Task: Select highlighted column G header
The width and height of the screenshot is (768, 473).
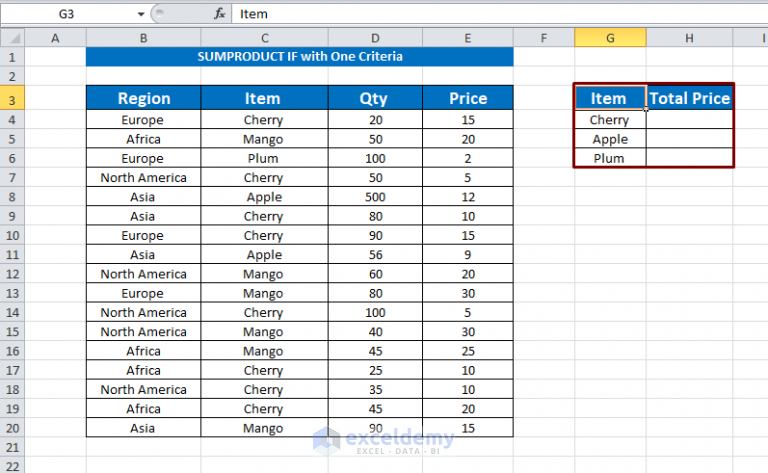Action: (x=610, y=38)
